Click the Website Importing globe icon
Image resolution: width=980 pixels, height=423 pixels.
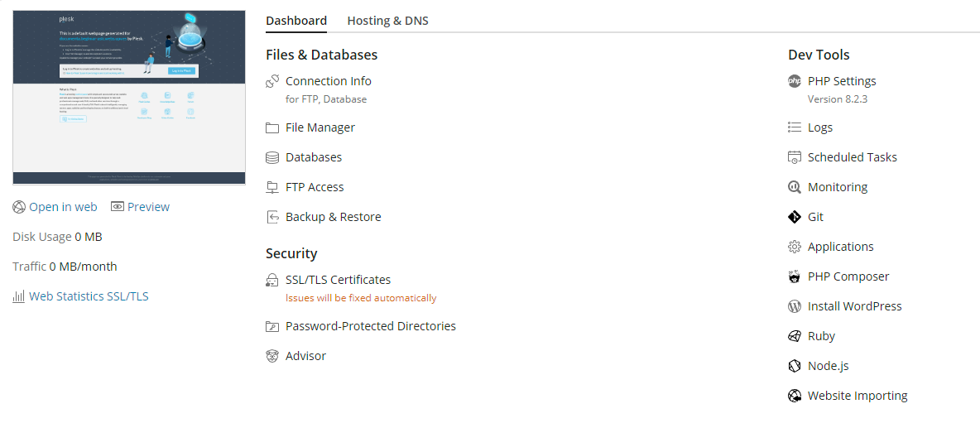coord(795,396)
